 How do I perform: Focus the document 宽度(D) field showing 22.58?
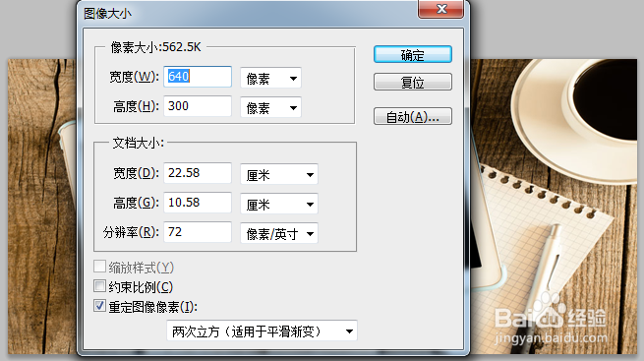point(198,173)
